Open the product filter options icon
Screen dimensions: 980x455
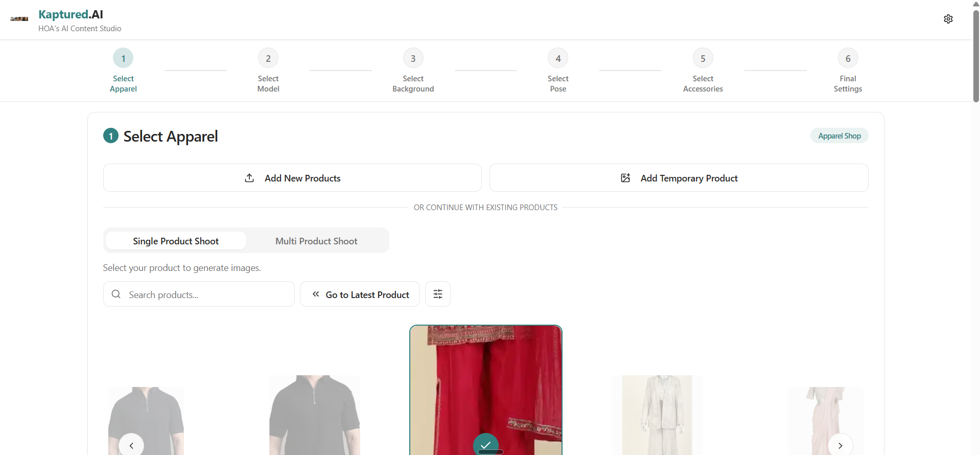pyautogui.click(x=438, y=294)
